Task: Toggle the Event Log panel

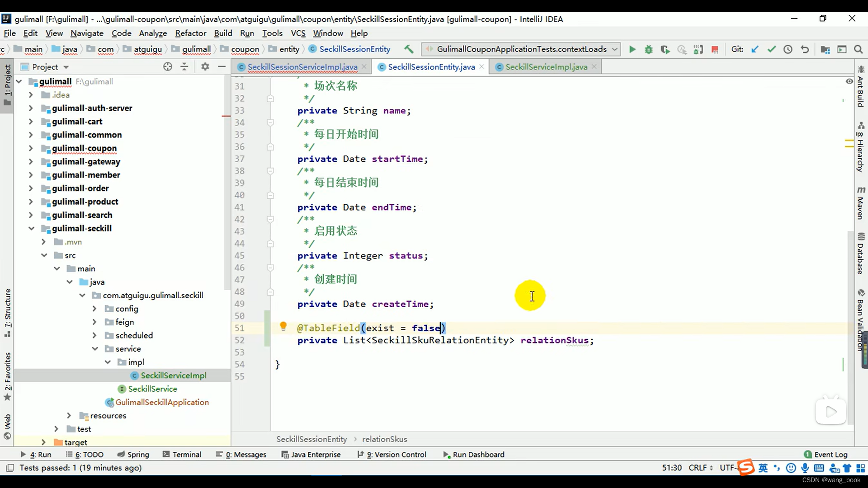Action: 830,454
